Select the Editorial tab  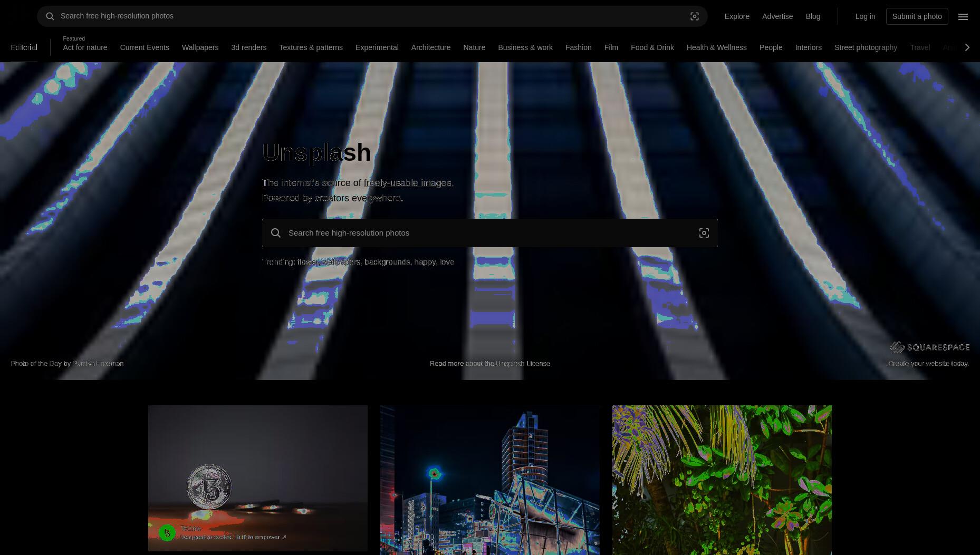pyautogui.click(x=24, y=47)
